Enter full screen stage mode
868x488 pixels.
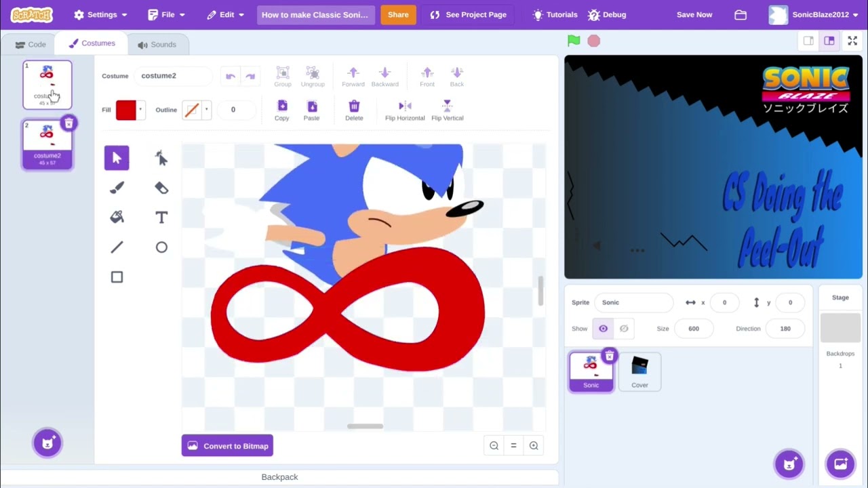click(852, 41)
